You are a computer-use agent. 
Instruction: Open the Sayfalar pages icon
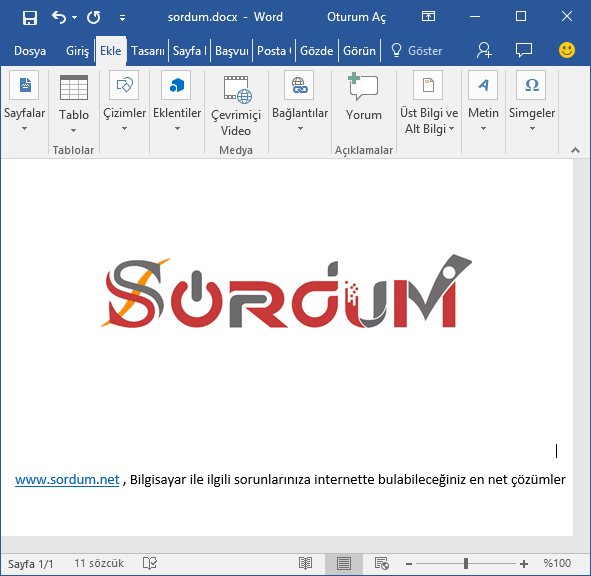tap(24, 85)
